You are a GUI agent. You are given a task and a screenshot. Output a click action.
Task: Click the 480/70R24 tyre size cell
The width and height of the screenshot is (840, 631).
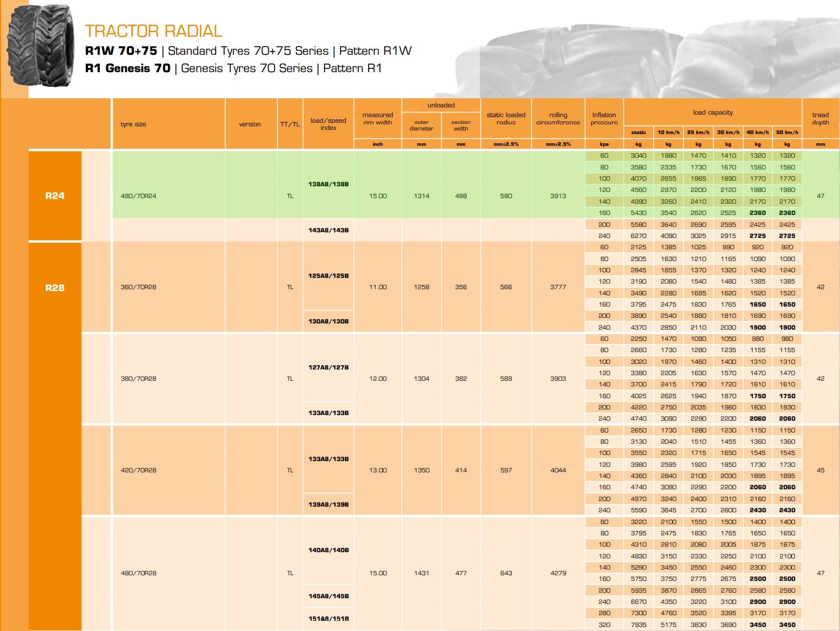click(x=139, y=196)
